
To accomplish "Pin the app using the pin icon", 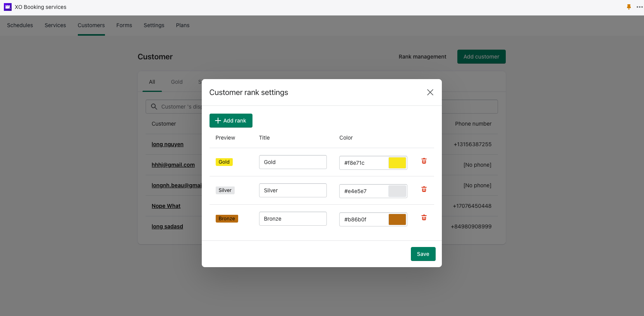I will pyautogui.click(x=629, y=7).
